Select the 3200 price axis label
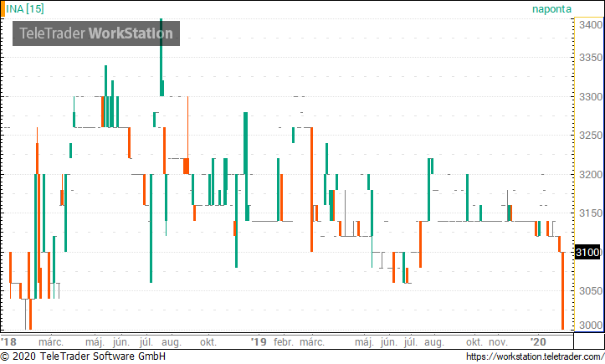605x364 pixels. (x=590, y=174)
